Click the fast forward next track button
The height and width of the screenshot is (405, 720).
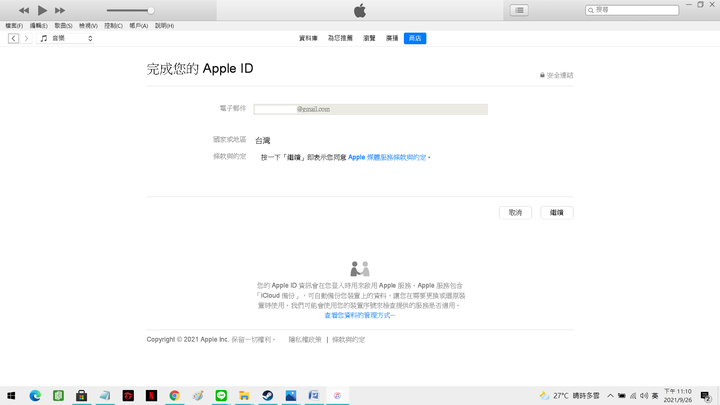tap(60, 10)
